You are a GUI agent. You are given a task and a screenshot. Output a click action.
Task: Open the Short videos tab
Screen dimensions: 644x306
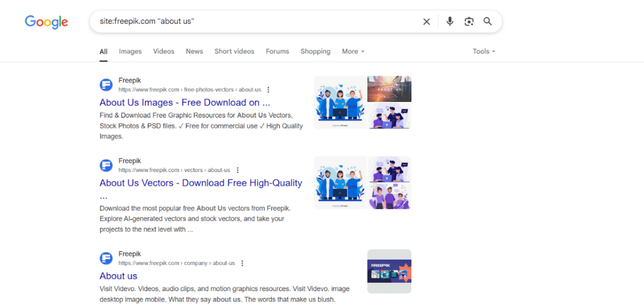[234, 52]
